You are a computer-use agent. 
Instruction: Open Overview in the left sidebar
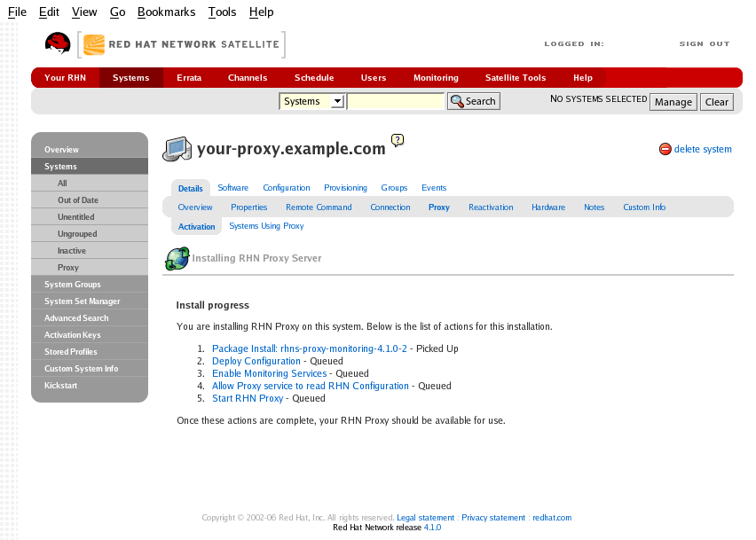(90, 149)
